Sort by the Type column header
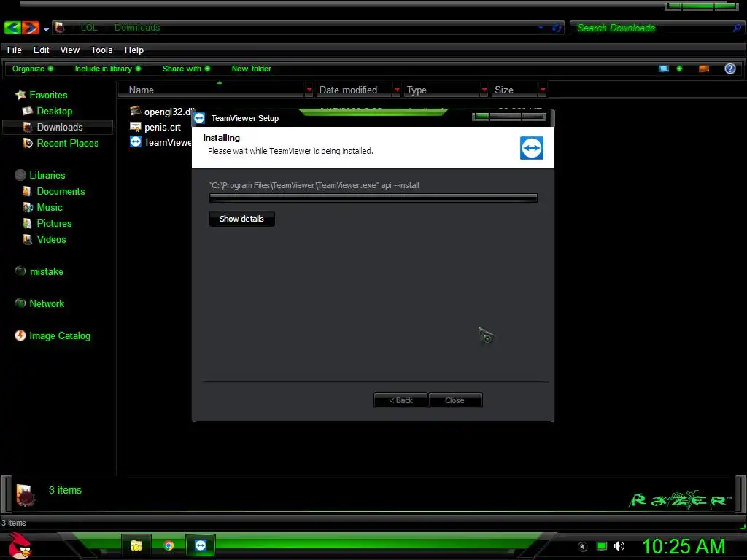Screen dimensions: 747x560 click(x=442, y=90)
